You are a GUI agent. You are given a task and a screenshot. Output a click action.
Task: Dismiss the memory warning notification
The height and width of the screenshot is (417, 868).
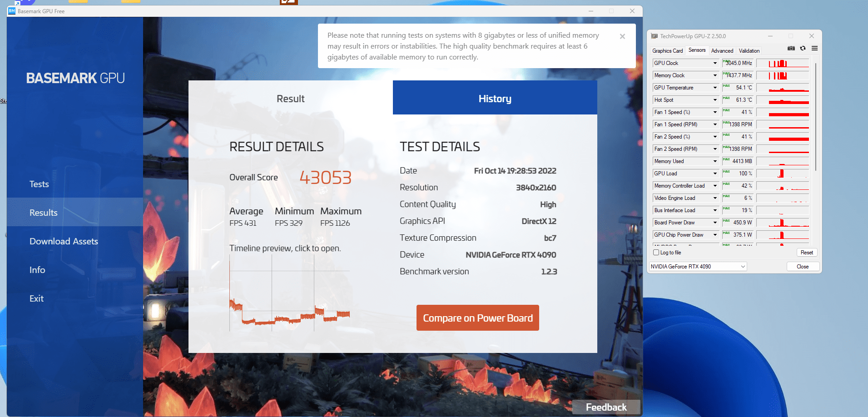622,36
